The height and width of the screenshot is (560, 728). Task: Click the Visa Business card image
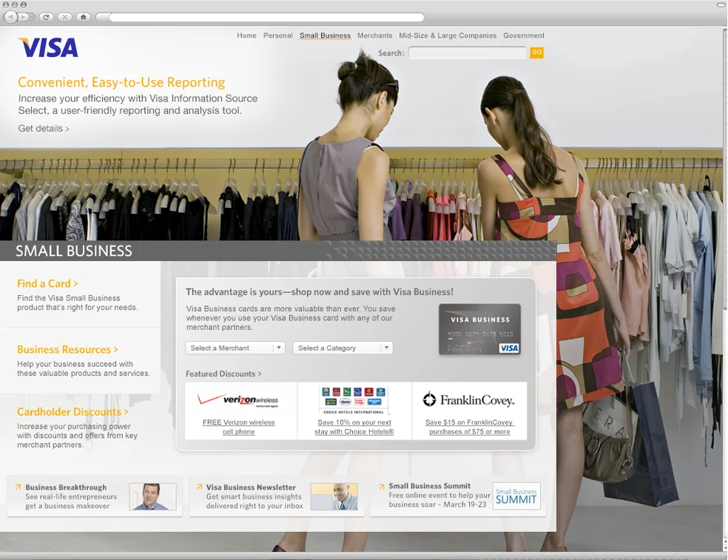tap(479, 329)
